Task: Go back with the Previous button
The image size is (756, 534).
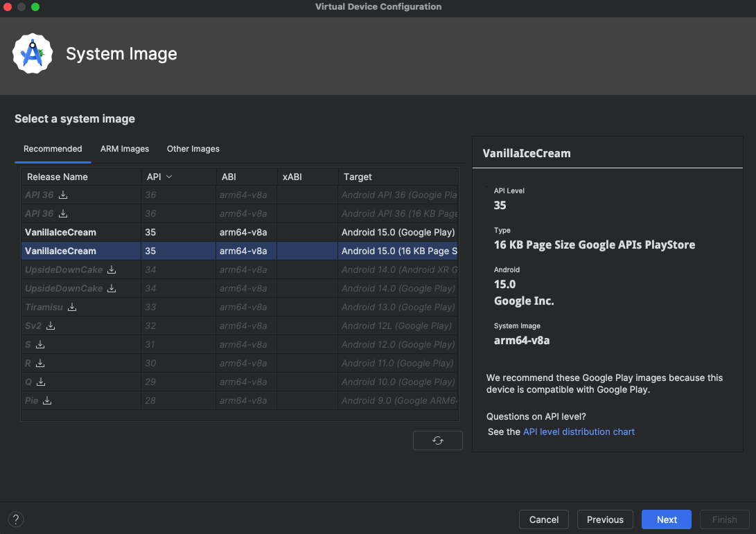Action: tap(605, 519)
